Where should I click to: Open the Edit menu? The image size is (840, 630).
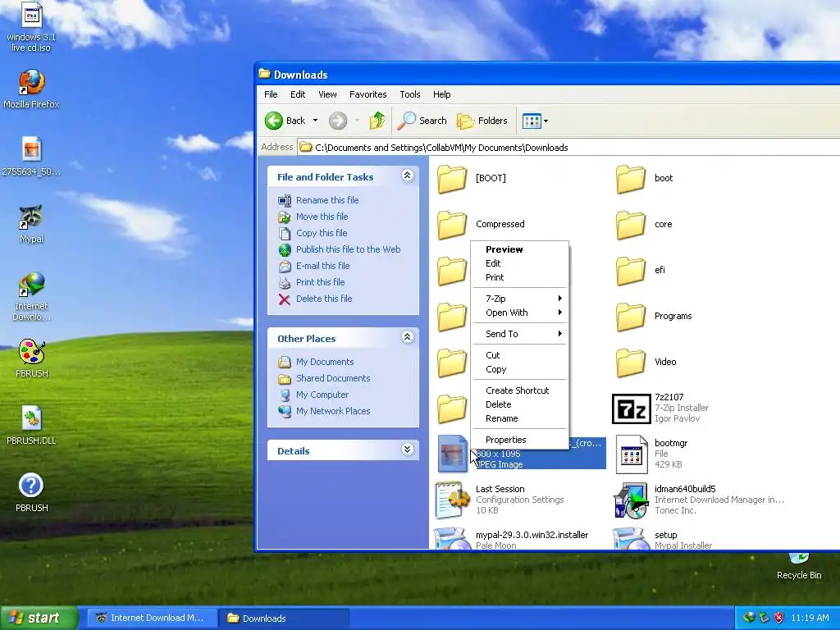coord(298,94)
